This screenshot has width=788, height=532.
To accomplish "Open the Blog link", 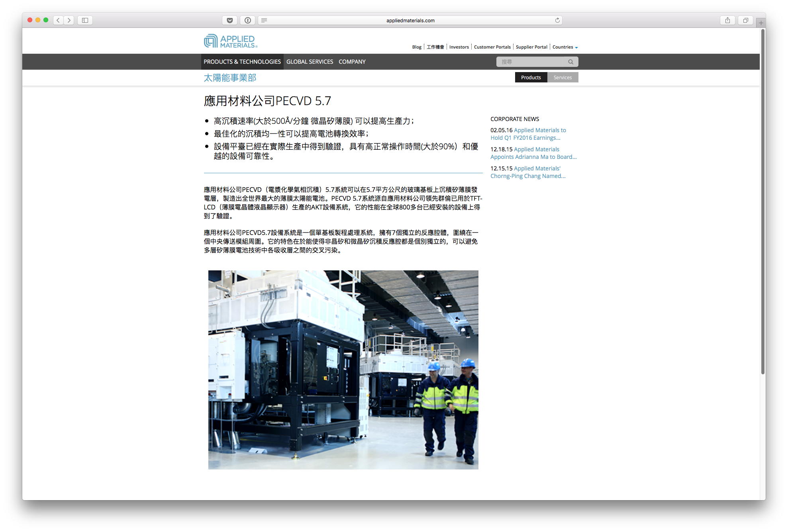I will [417, 47].
